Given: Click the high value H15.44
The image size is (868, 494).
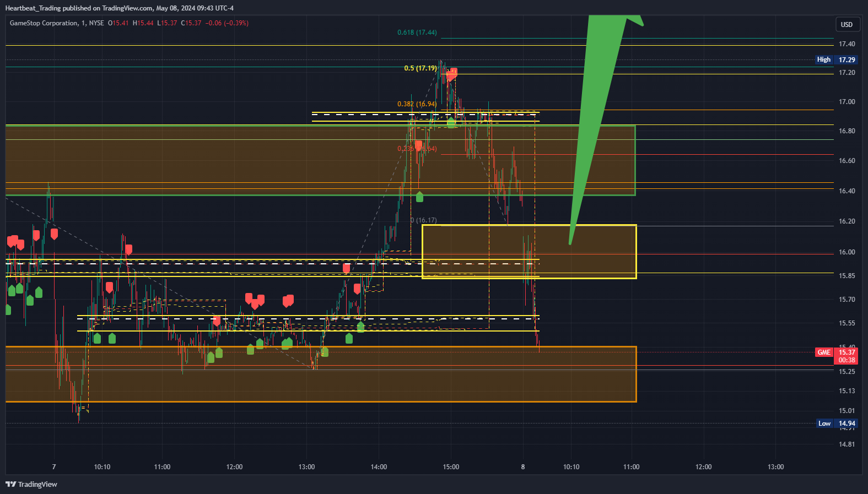Looking at the screenshot, I should (143, 23).
